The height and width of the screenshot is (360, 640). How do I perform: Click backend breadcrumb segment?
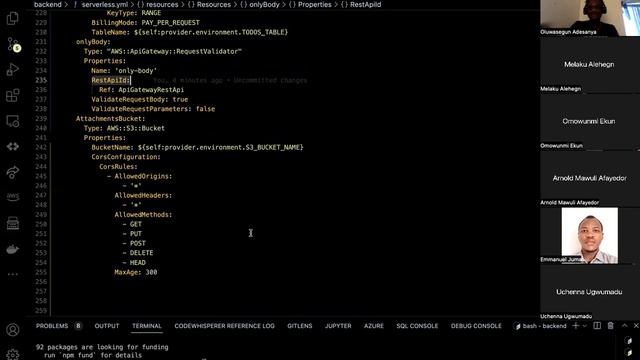(47, 4)
